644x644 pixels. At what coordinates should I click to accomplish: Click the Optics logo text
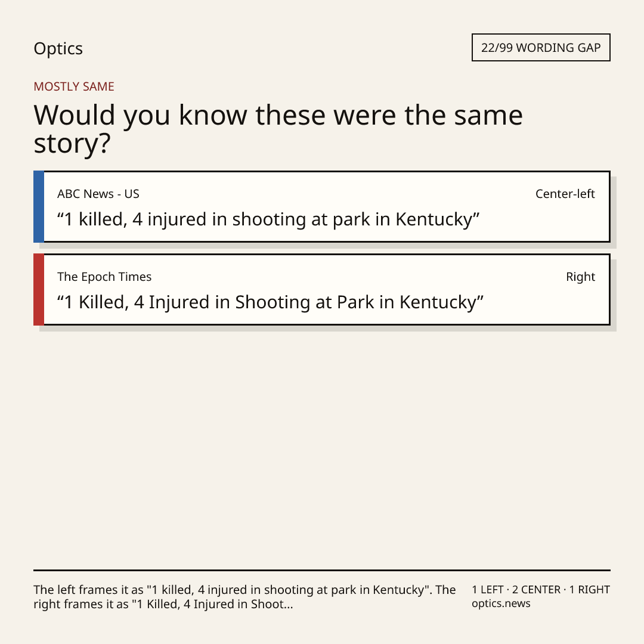(58, 48)
